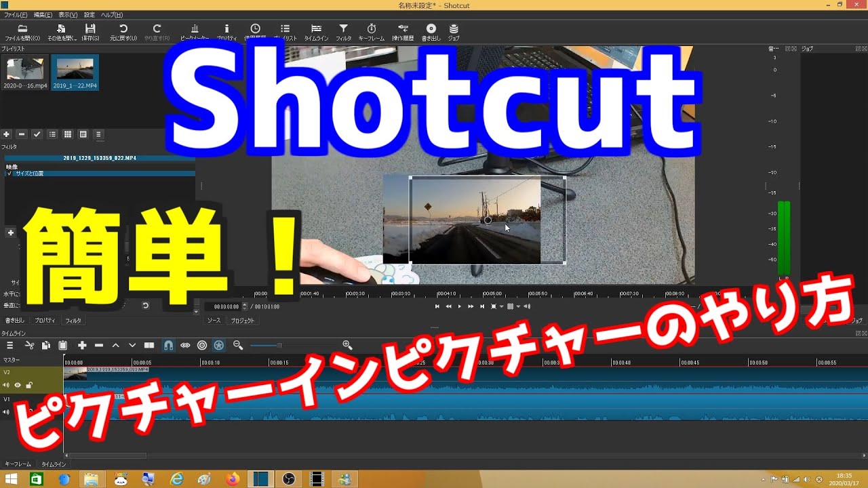
Task: Open the Filters funnel icon in toolbar
Action: tap(344, 29)
